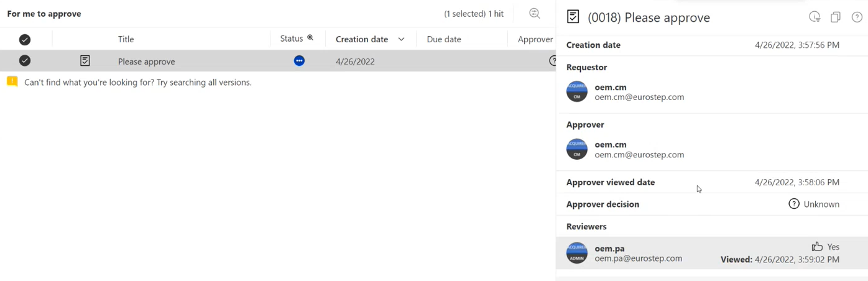
Task: Click the Requestor oem.cm avatar
Action: click(x=577, y=92)
